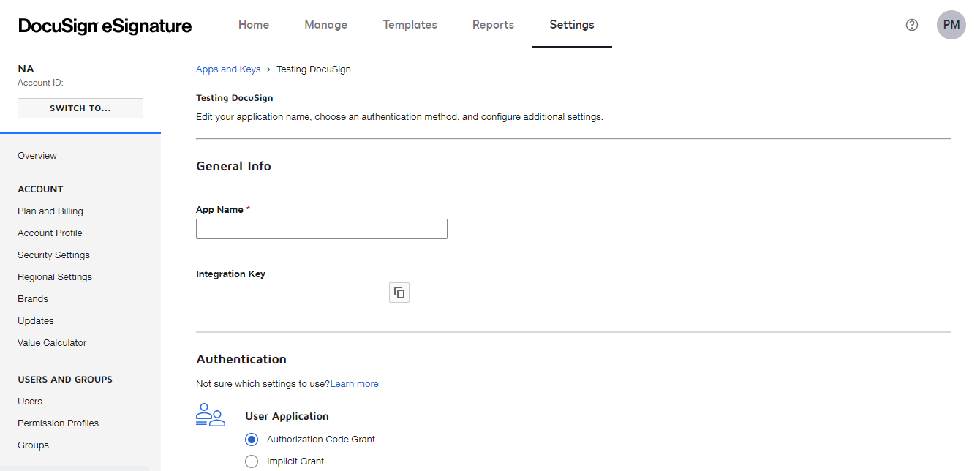
Task: Open the Manage tab
Action: point(326,25)
